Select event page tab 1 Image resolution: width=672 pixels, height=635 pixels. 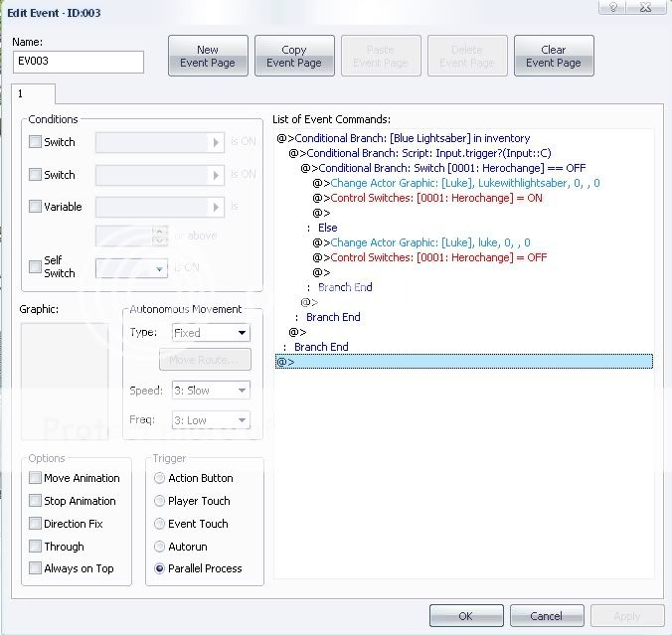32,94
